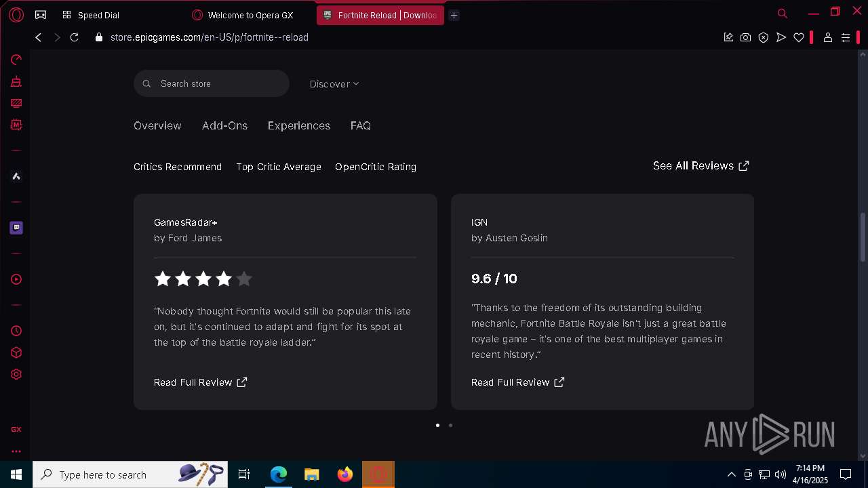Open the Opera GX main menu logo

tap(16, 14)
